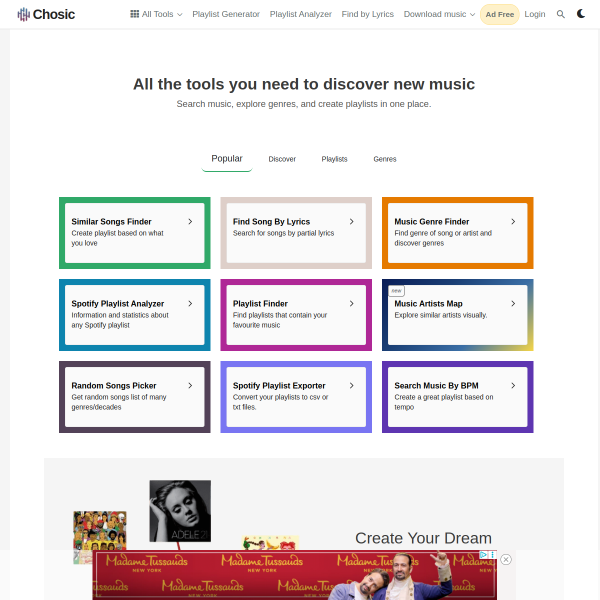Expand the Download music dropdown chevron
The width and height of the screenshot is (600, 600).
(x=472, y=15)
